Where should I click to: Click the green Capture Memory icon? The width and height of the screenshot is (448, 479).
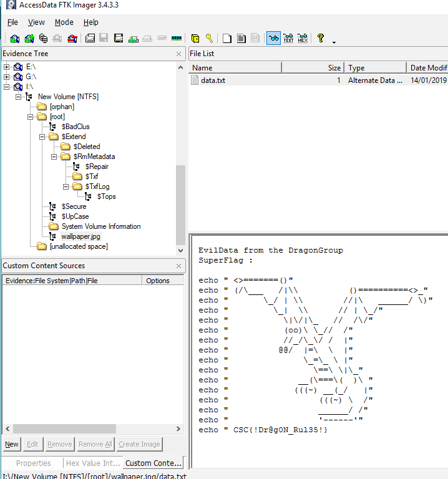(x=177, y=38)
